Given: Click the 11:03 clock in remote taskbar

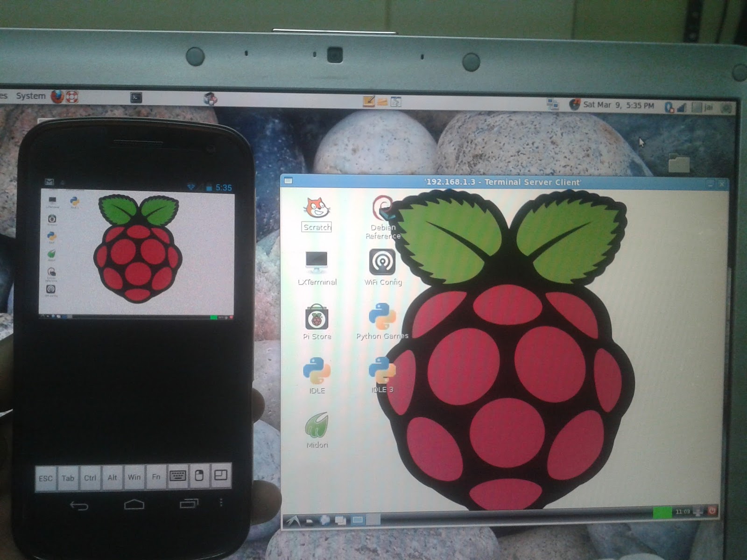Looking at the screenshot, I should tap(683, 512).
